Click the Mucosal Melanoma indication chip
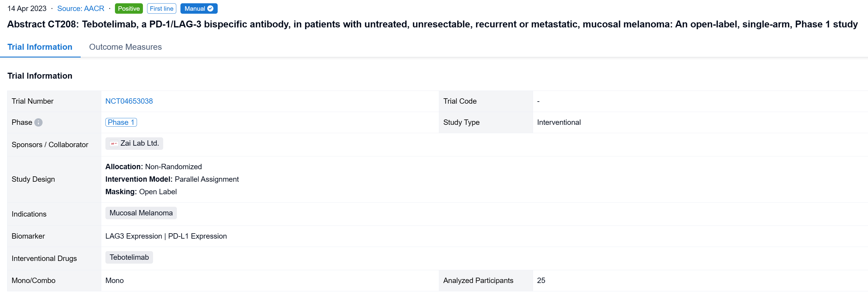The width and height of the screenshot is (868, 297). coord(141,213)
